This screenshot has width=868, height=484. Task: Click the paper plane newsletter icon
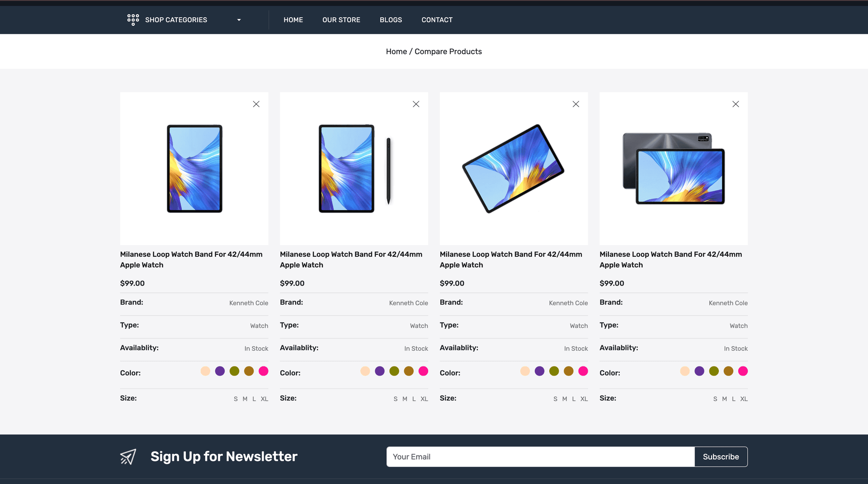[x=128, y=456]
